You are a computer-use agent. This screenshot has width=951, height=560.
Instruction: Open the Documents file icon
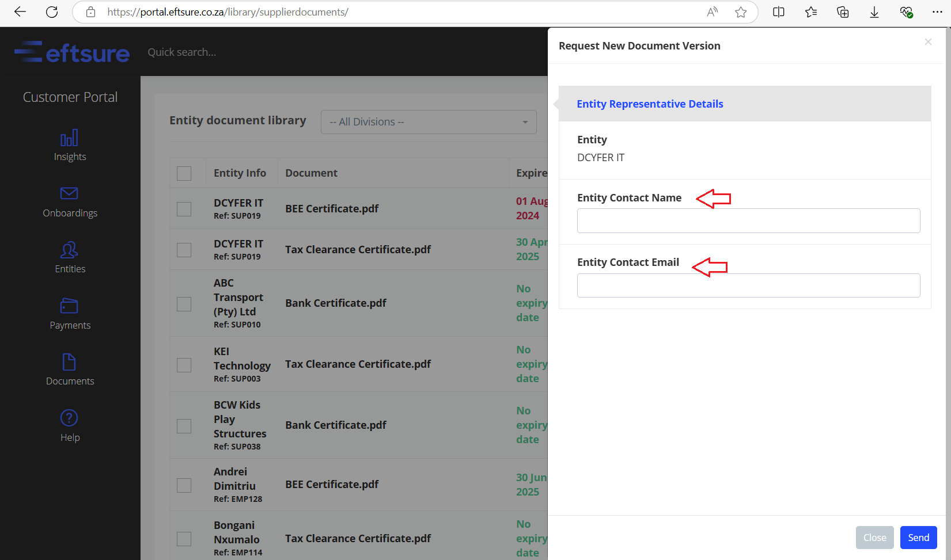coord(69,362)
